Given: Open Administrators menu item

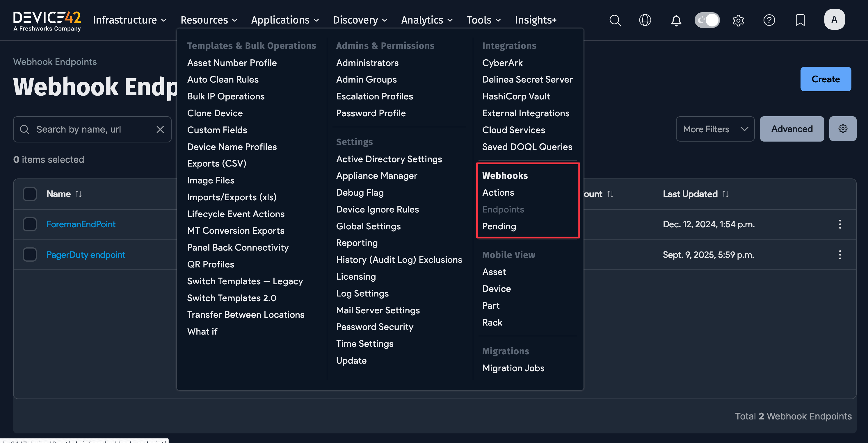Looking at the screenshot, I should (x=367, y=63).
